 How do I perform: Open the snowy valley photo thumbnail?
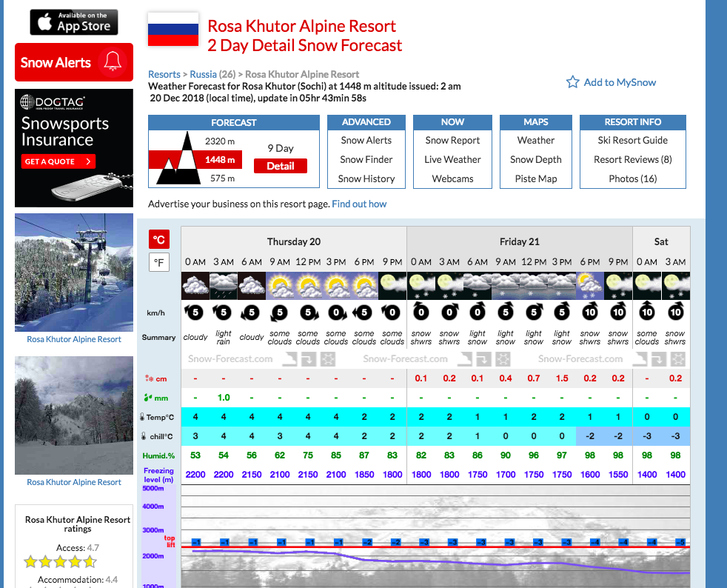click(74, 415)
